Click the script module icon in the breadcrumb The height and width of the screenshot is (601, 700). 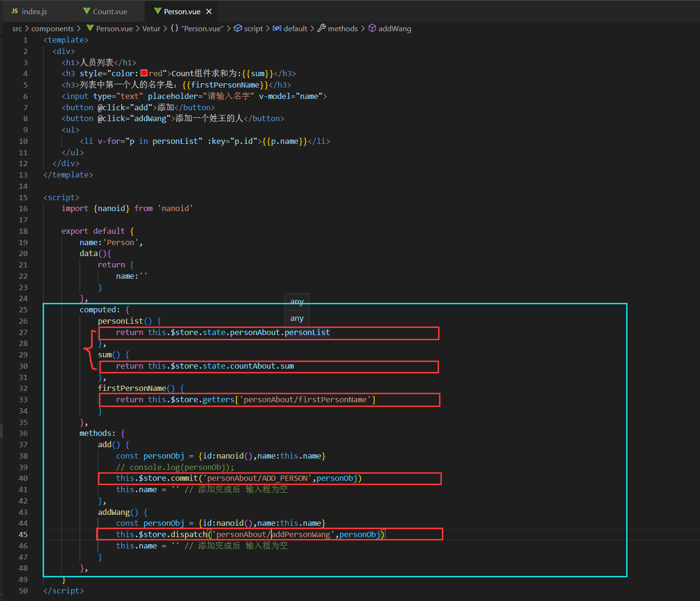point(238,28)
